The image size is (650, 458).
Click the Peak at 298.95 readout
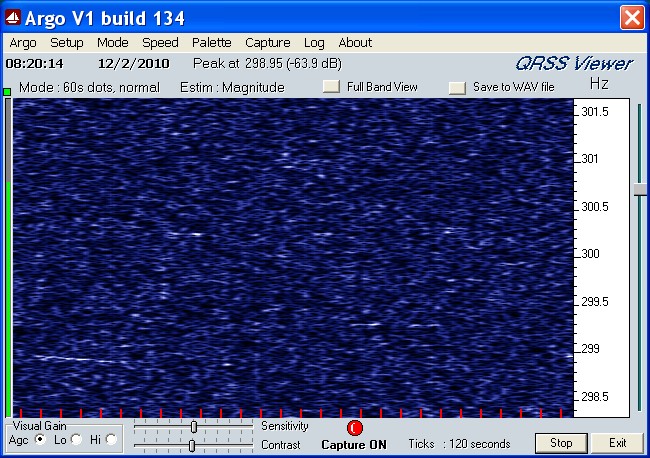pyautogui.click(x=267, y=63)
